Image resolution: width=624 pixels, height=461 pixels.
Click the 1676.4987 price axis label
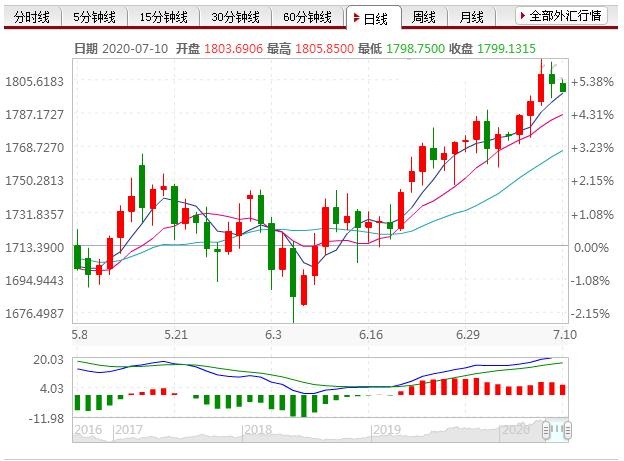(x=34, y=313)
